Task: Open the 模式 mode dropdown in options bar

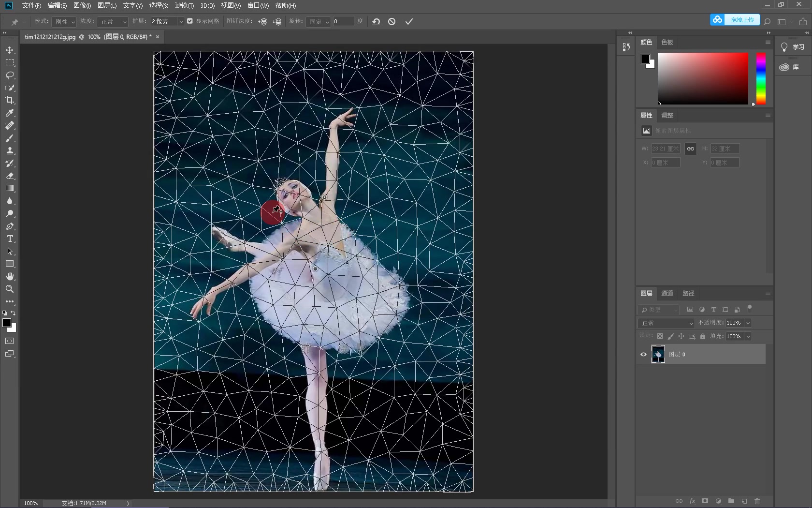Action: coord(64,21)
